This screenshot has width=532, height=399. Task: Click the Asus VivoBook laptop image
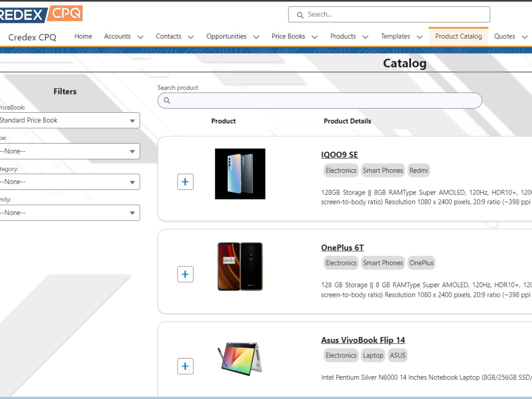pyautogui.click(x=240, y=359)
